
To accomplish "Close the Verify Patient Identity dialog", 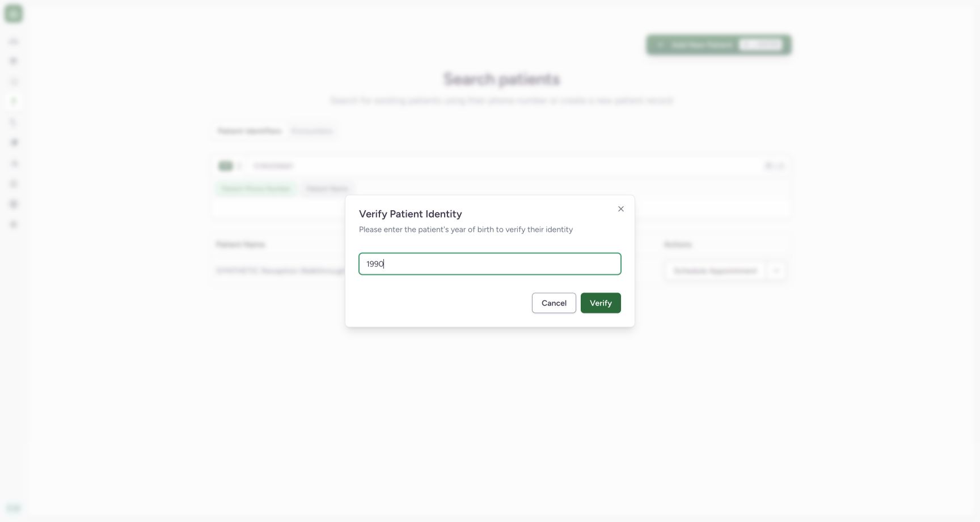I will pos(621,209).
